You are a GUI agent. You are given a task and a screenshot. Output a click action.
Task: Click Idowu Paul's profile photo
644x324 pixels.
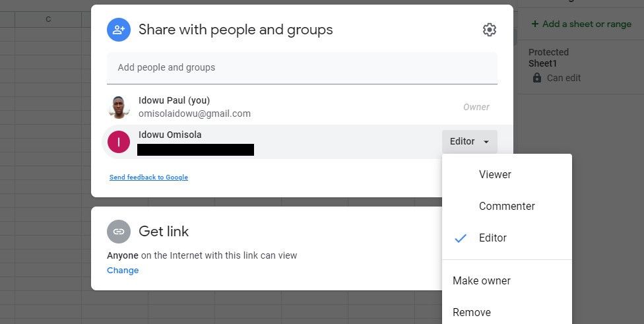click(119, 107)
